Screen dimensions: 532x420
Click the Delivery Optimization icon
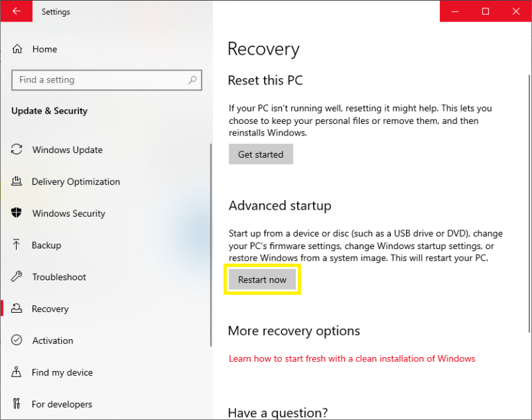click(17, 181)
